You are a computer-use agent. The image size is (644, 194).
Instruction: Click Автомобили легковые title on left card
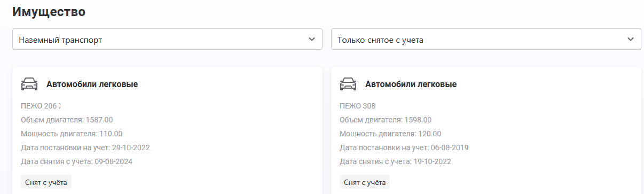[92, 84]
